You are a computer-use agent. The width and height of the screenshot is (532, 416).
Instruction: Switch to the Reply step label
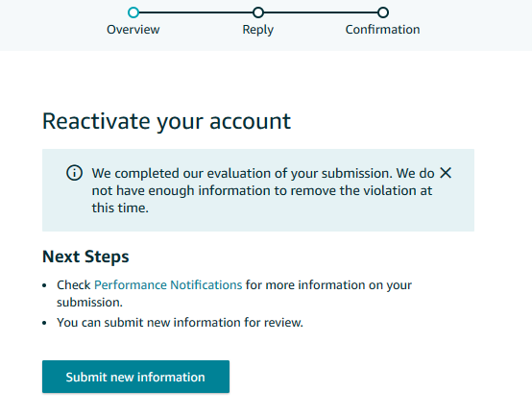(258, 30)
